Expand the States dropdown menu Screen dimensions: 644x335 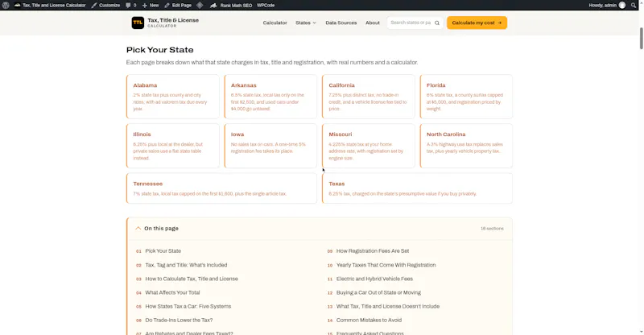click(306, 23)
